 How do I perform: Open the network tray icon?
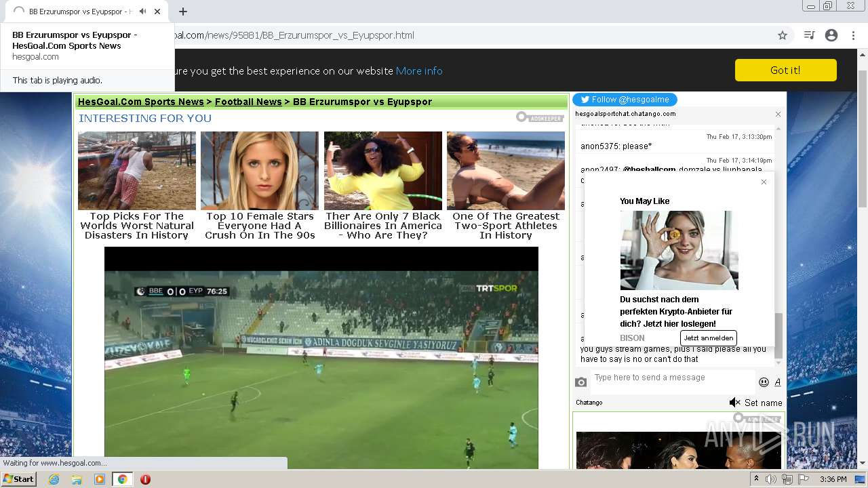click(787, 479)
